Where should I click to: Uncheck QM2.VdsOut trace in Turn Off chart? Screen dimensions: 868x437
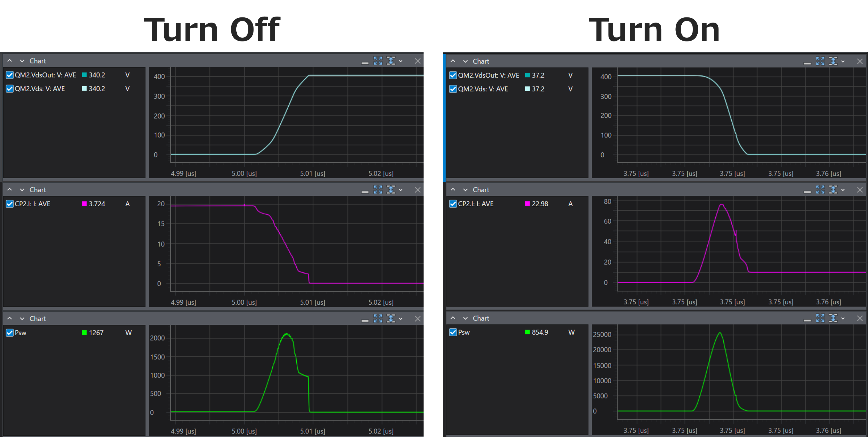pyautogui.click(x=10, y=75)
